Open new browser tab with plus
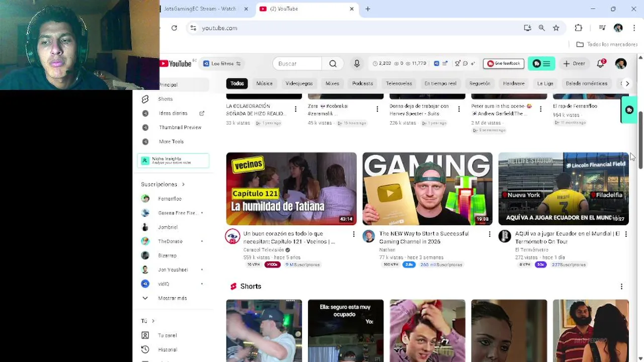644x362 pixels. coord(368,9)
